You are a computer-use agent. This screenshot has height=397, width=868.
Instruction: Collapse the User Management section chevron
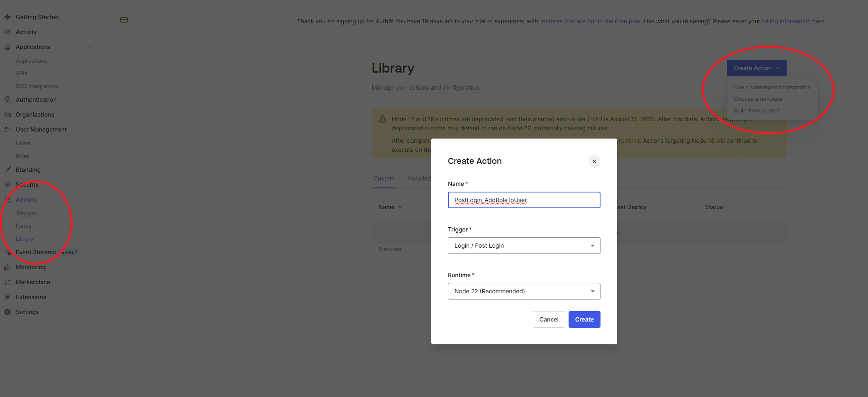(90, 129)
